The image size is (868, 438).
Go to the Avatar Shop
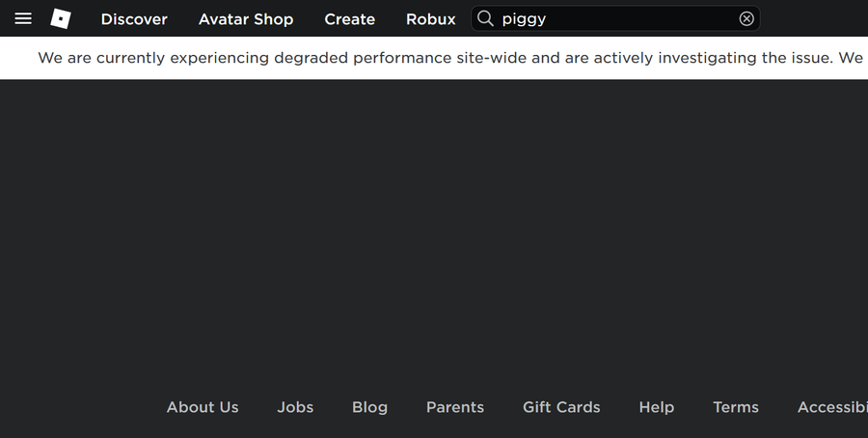246,19
